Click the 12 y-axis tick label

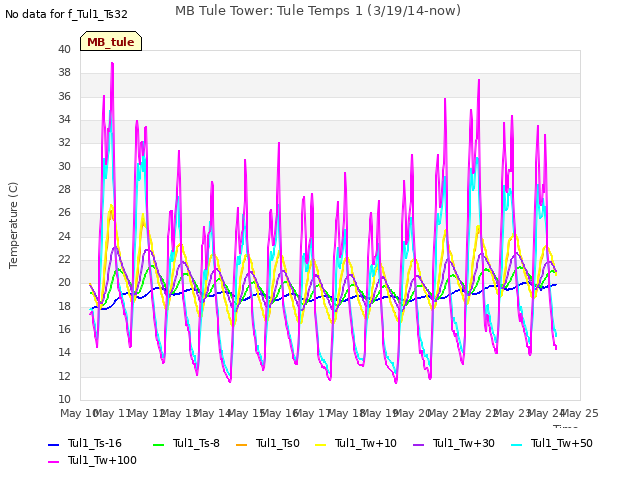click(x=64, y=376)
